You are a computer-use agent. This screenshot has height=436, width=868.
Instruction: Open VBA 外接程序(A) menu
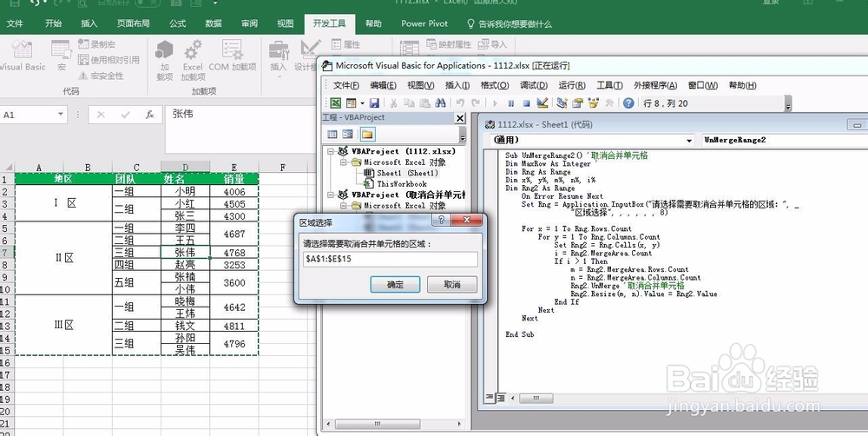point(655,85)
